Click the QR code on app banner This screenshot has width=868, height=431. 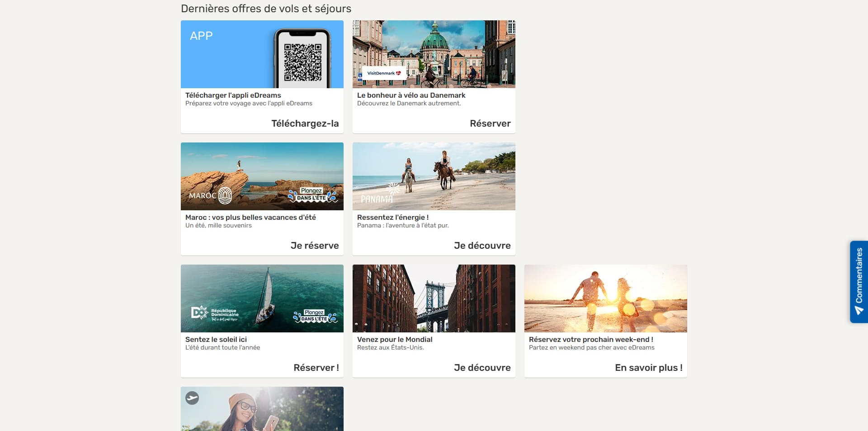point(302,62)
